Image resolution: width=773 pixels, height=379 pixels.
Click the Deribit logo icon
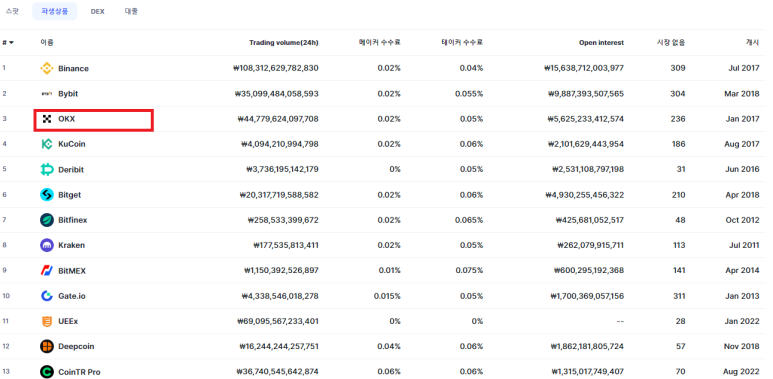(x=47, y=170)
